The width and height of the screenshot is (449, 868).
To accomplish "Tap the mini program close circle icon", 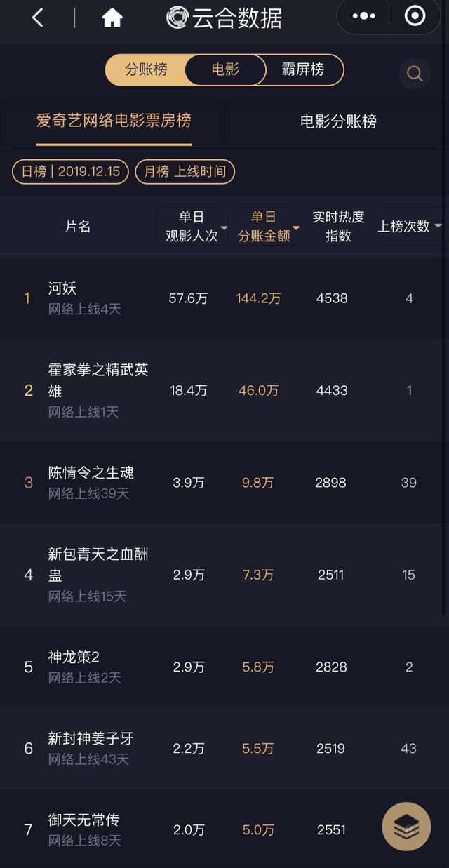I will (x=415, y=16).
